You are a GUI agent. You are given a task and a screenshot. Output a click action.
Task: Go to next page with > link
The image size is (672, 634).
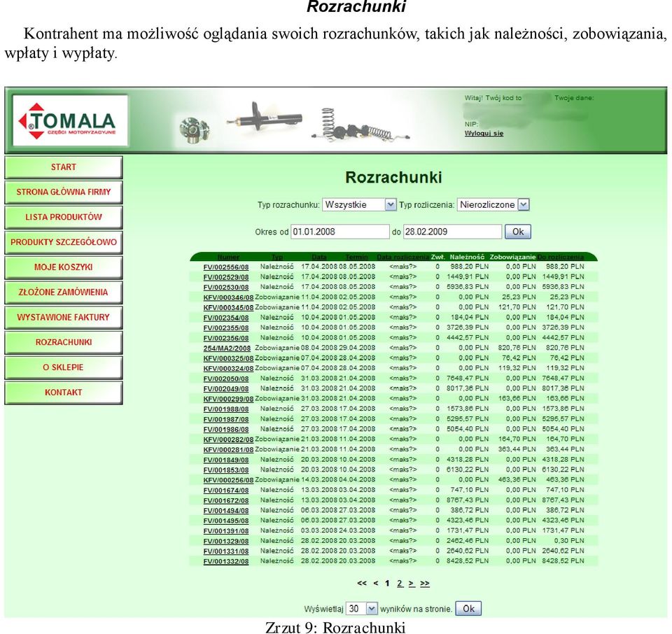[x=412, y=583]
